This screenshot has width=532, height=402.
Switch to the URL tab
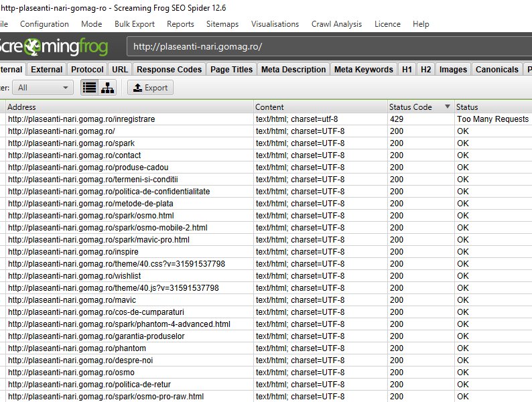click(120, 69)
